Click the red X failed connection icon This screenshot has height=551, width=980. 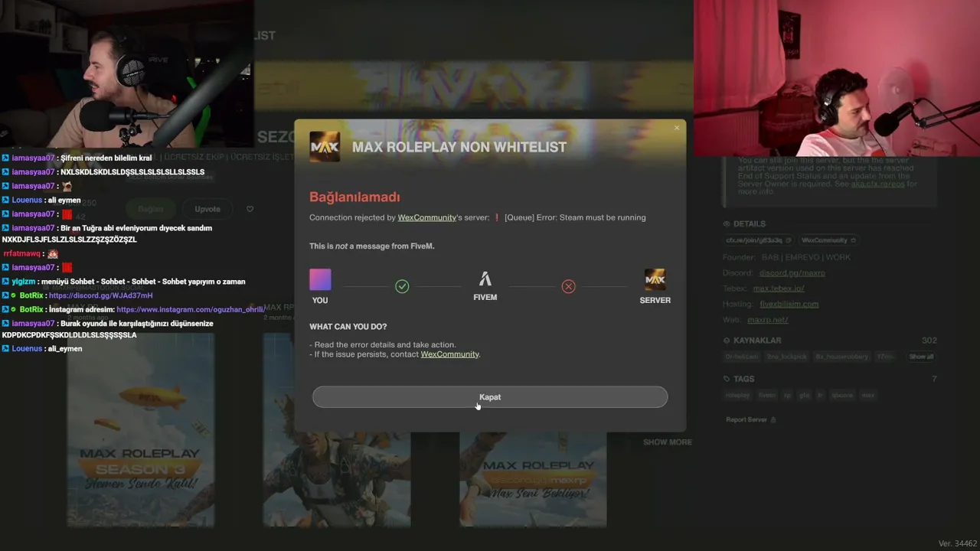tap(568, 286)
